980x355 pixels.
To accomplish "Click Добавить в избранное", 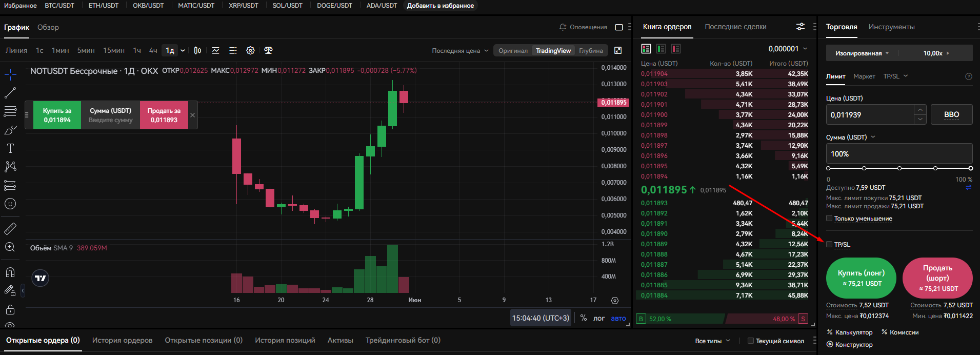I will (x=440, y=6).
